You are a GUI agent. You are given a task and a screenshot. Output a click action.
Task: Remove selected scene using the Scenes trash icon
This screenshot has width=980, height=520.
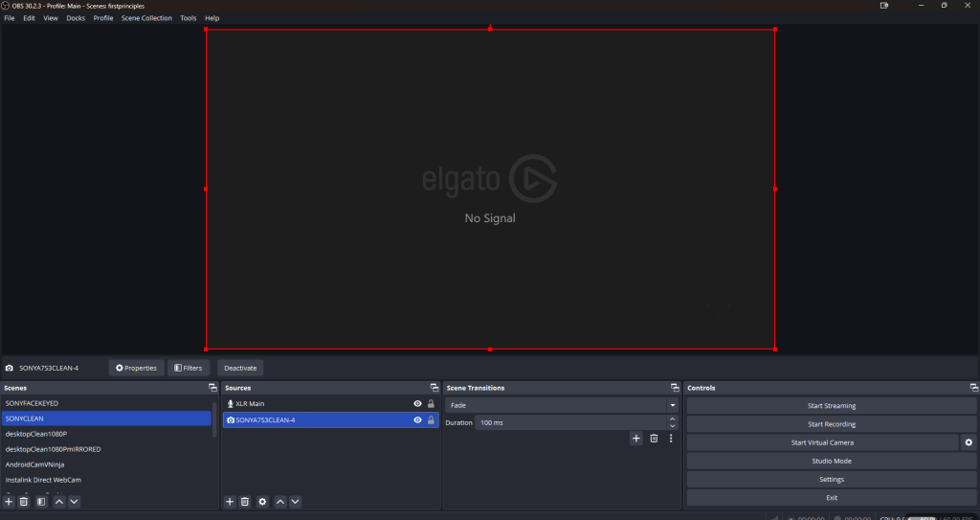(24, 501)
